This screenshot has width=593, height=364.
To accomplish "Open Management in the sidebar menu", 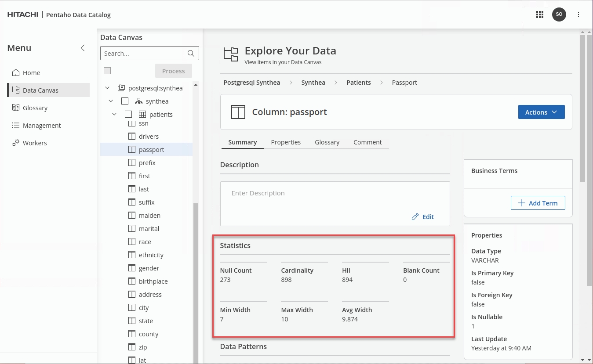I will tap(41, 126).
